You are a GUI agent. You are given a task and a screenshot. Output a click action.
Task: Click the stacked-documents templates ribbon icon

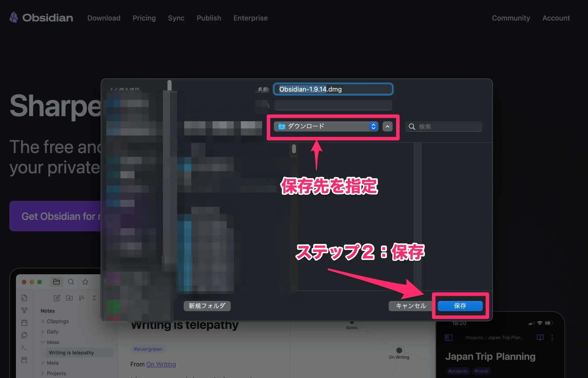click(24, 335)
